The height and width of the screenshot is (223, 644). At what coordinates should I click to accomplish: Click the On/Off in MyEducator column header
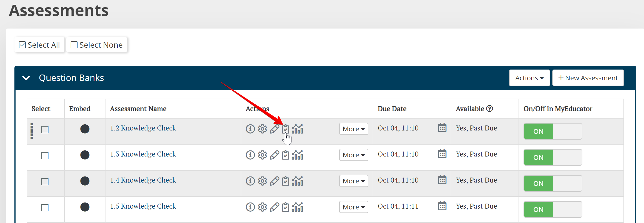pyautogui.click(x=558, y=109)
